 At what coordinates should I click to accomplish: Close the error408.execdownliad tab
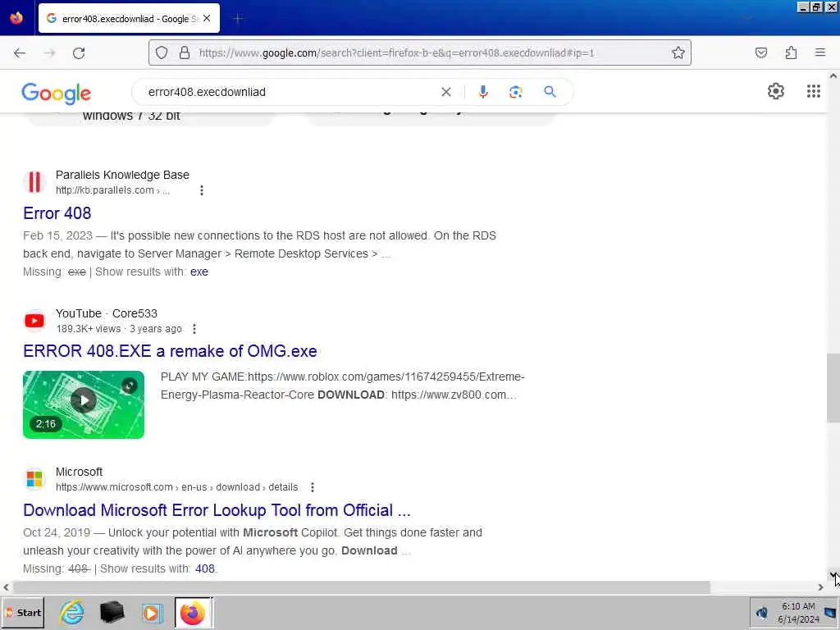pyautogui.click(x=207, y=18)
